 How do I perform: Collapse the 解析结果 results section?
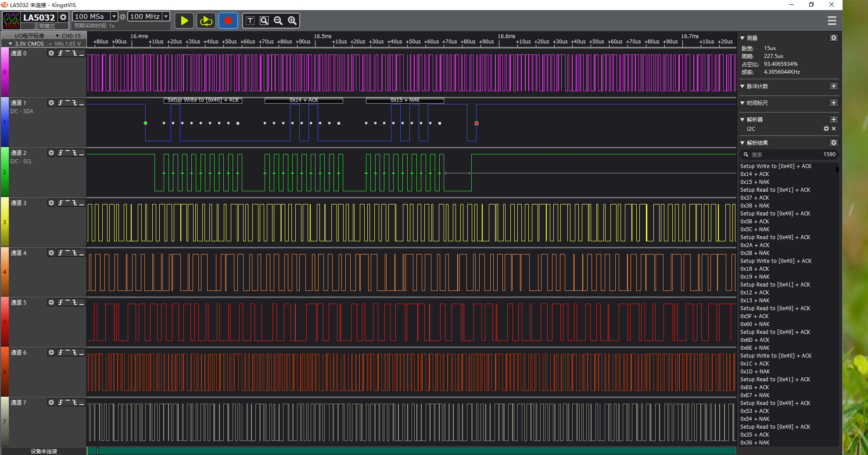pos(742,143)
